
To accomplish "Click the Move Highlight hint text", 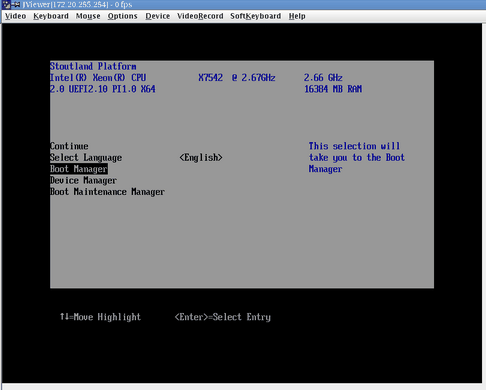I will pyautogui.click(x=100, y=317).
